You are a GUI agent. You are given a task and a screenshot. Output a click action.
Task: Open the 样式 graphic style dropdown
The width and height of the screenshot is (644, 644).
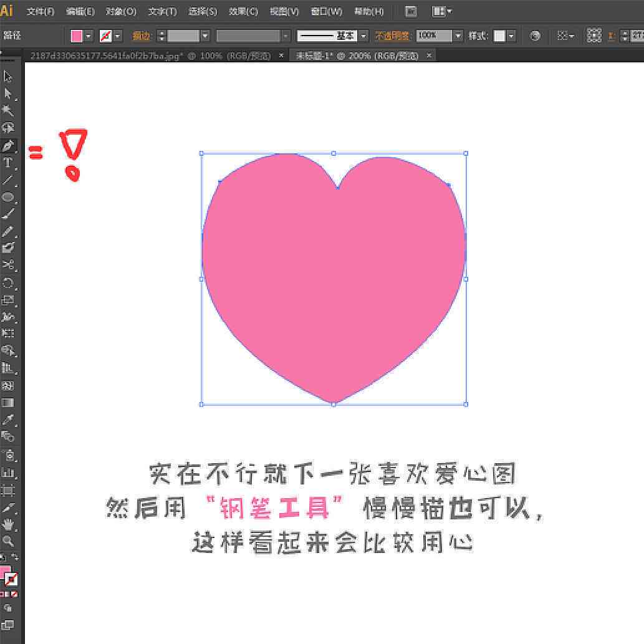(511, 36)
